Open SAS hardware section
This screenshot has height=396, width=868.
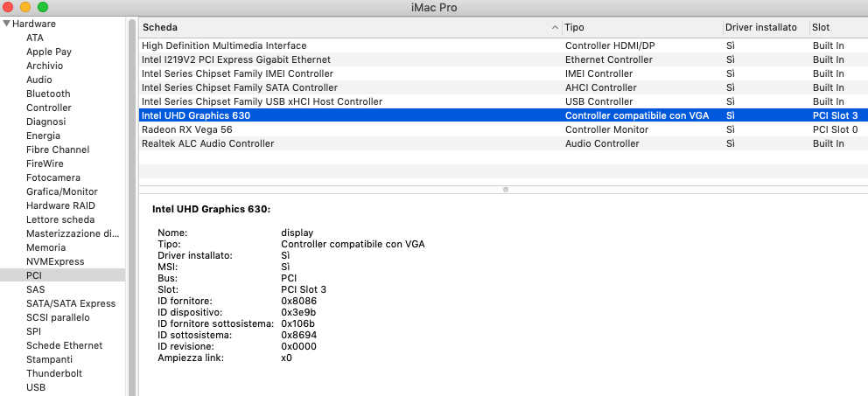pyautogui.click(x=35, y=289)
